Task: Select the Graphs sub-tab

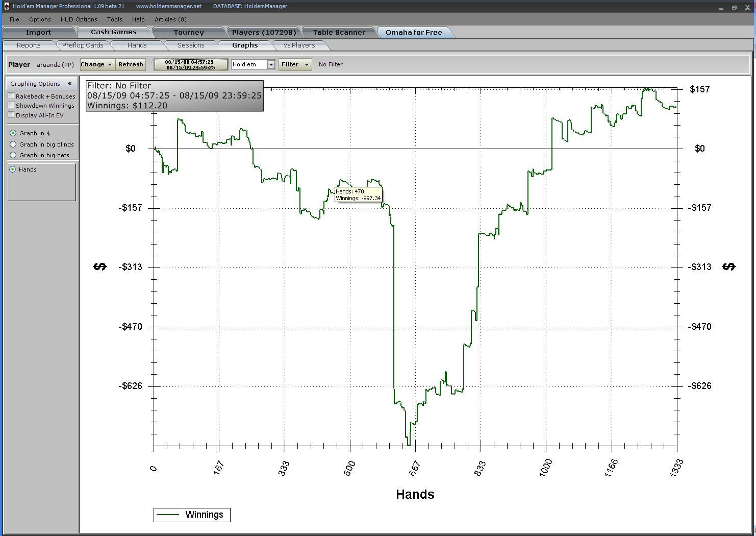Action: point(245,45)
